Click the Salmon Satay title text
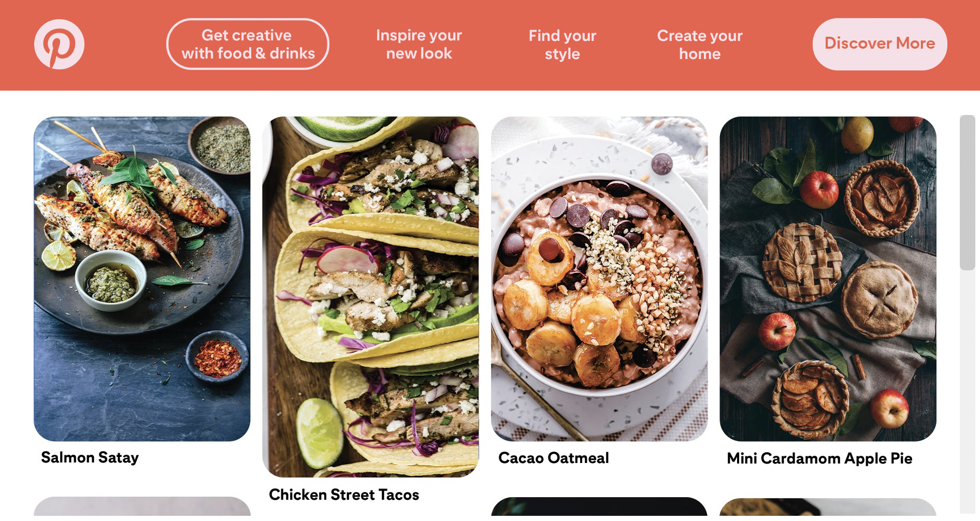This screenshot has width=980, height=521. (90, 458)
